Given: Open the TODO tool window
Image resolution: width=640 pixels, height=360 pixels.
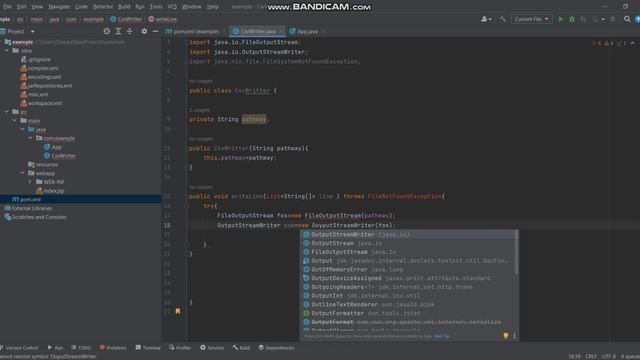Looking at the screenshot, I should click(81, 348).
